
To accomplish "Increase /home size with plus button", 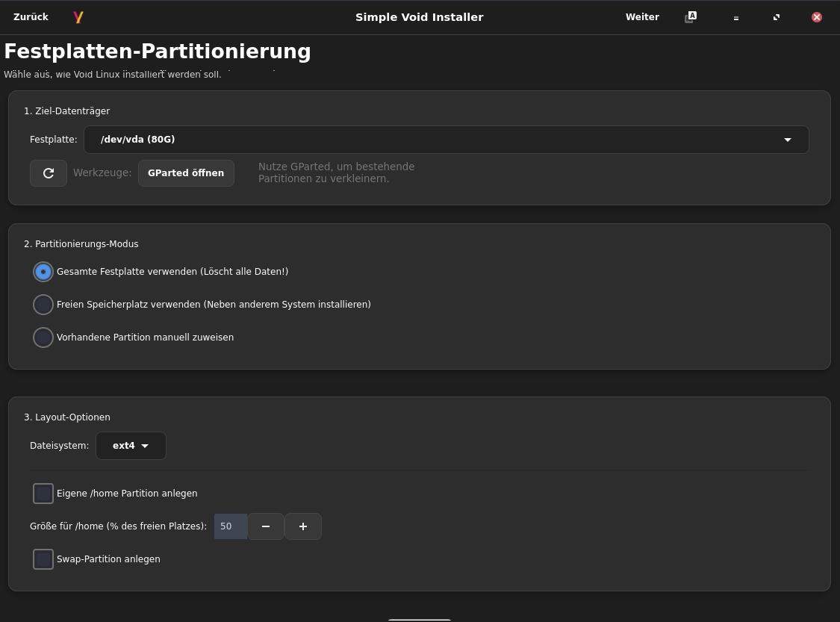I will click(303, 526).
